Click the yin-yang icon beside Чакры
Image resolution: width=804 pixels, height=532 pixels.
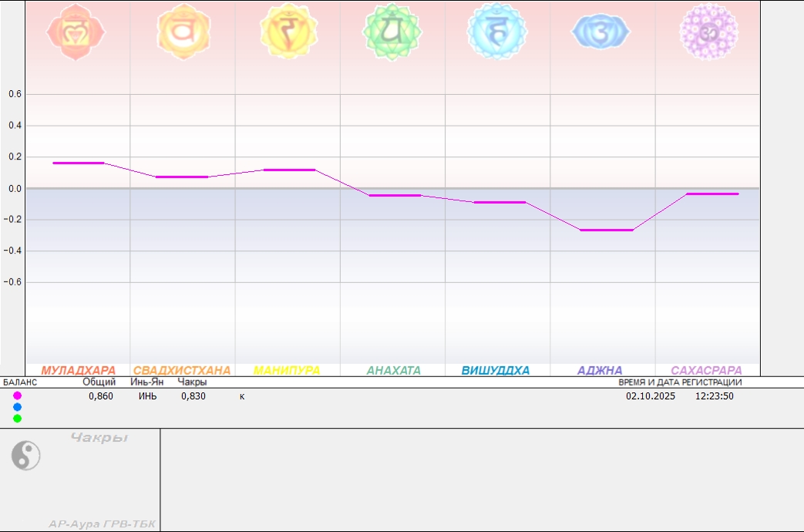(25, 456)
